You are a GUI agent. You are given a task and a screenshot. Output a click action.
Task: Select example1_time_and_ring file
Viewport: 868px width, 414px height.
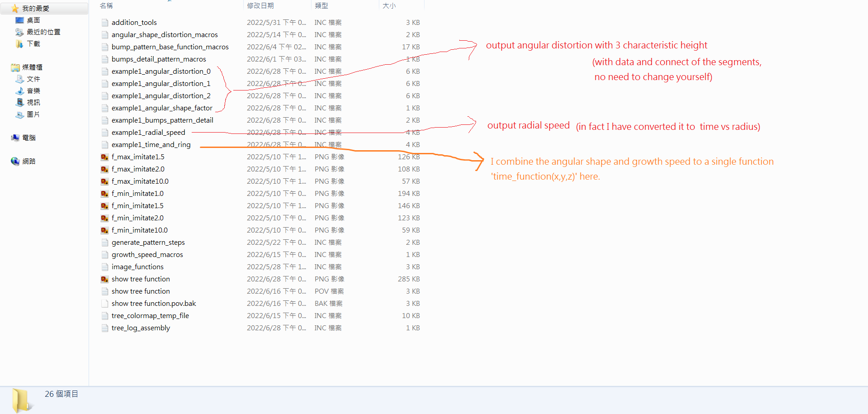click(x=151, y=145)
